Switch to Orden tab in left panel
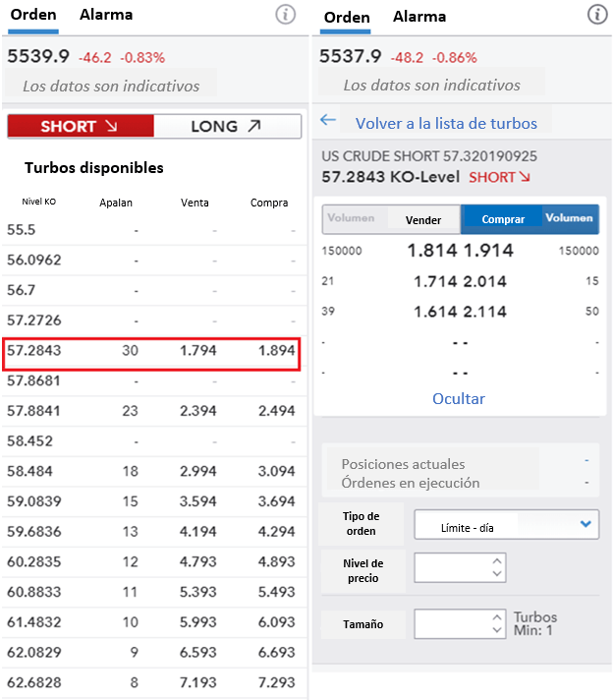 coord(33,15)
